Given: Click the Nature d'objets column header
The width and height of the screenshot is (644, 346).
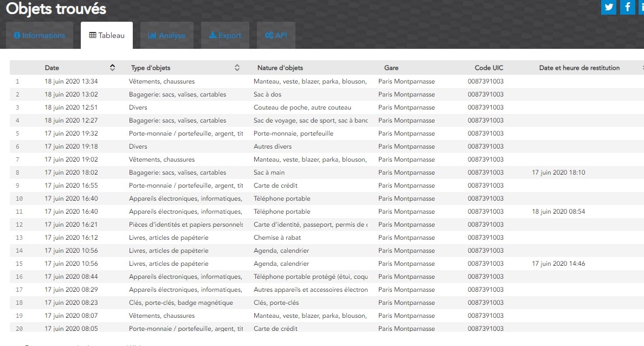Looking at the screenshot, I should (x=280, y=68).
